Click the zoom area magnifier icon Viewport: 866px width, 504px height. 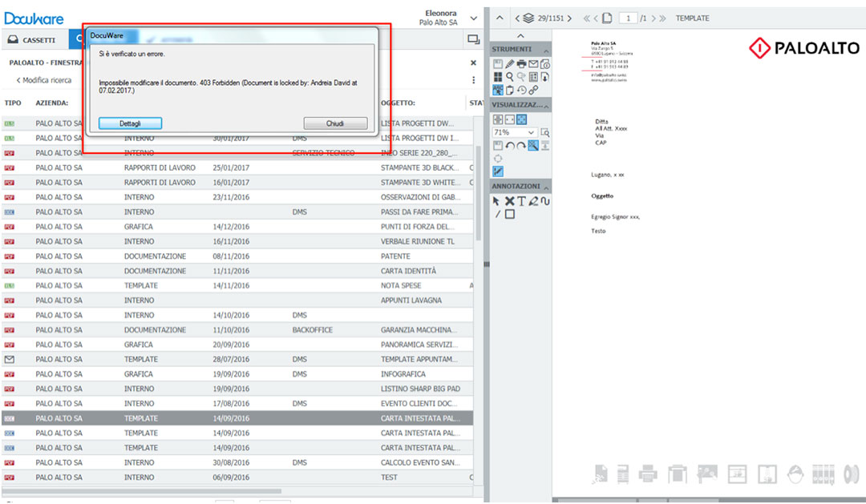click(x=545, y=132)
